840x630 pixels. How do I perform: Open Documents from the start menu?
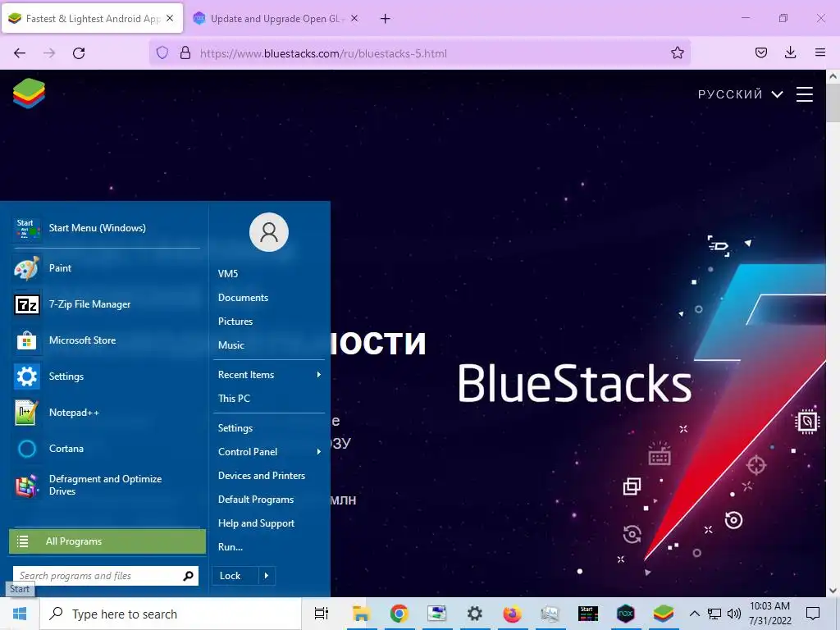point(243,297)
